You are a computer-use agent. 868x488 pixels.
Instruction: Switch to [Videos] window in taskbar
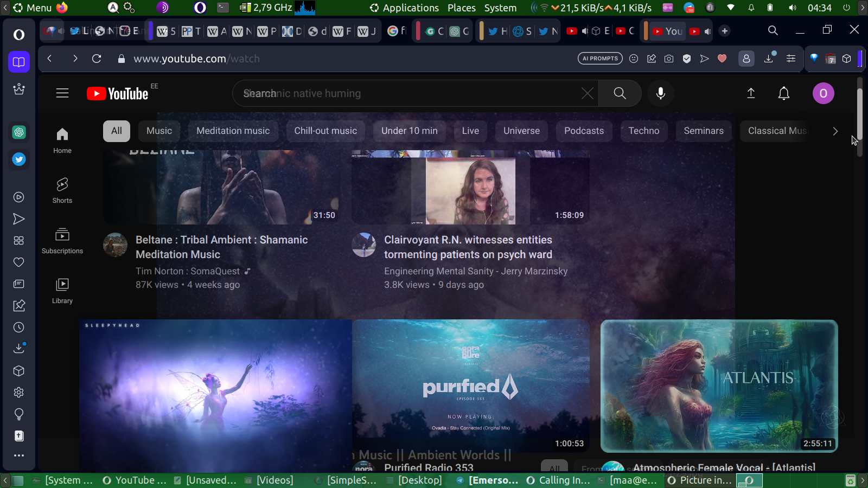[x=269, y=480]
